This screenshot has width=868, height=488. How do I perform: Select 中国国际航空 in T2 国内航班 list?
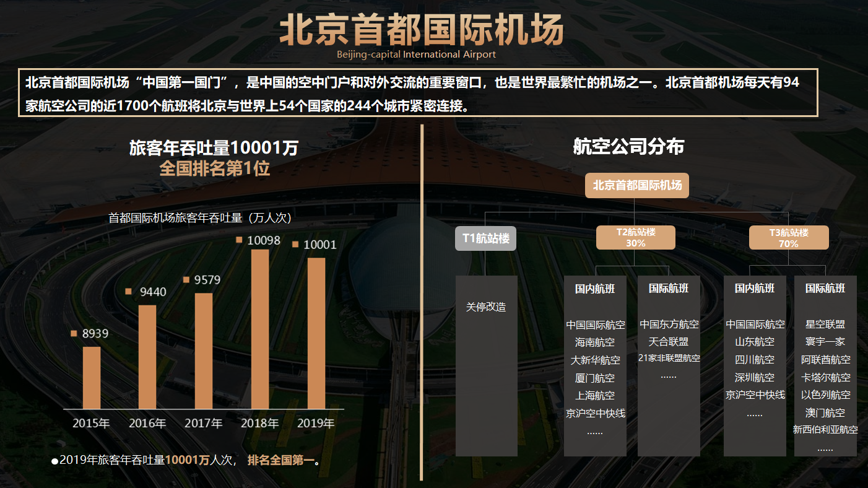coord(596,325)
